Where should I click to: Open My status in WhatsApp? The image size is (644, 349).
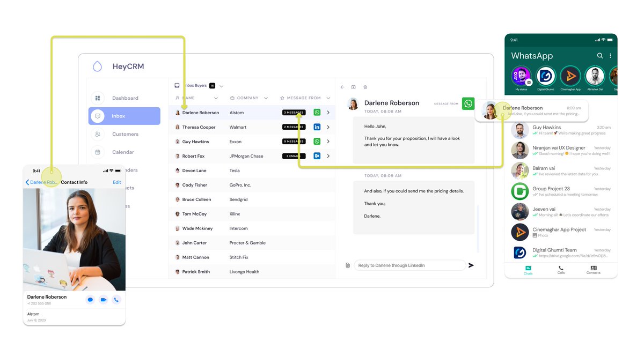click(521, 76)
